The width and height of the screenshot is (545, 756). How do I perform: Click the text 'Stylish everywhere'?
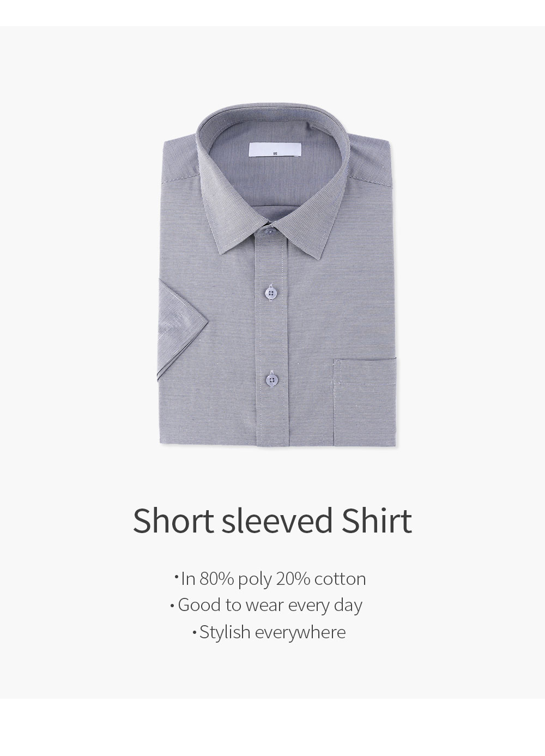(x=272, y=632)
